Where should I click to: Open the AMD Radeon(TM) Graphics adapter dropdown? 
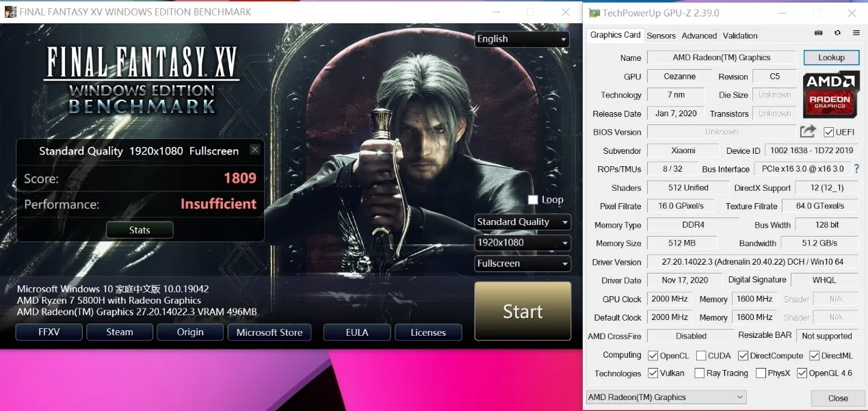point(666,397)
